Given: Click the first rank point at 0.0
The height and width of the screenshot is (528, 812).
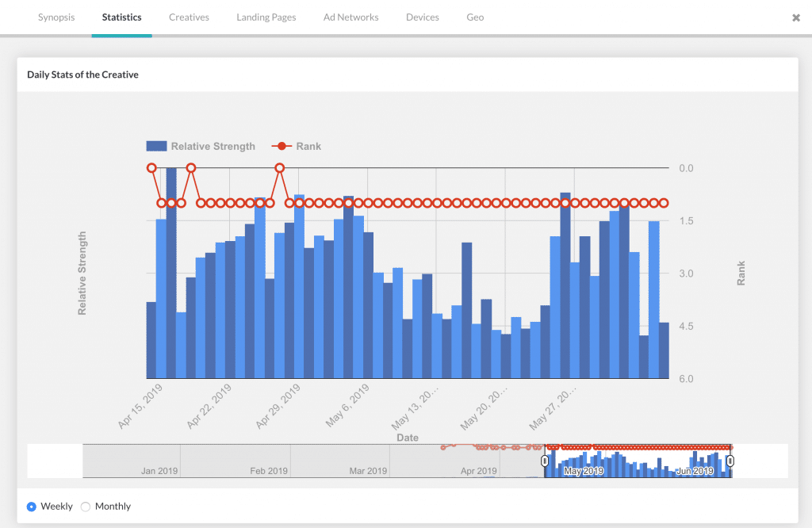Looking at the screenshot, I should [151, 168].
